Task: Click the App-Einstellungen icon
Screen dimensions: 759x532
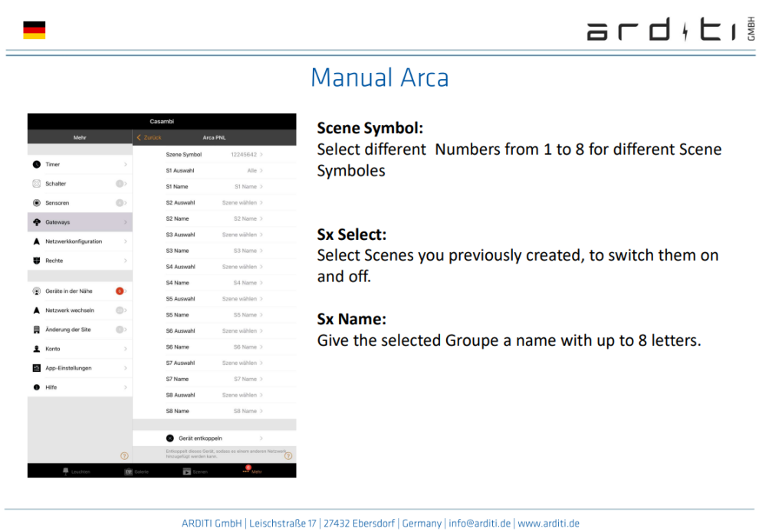Action: [37, 369]
